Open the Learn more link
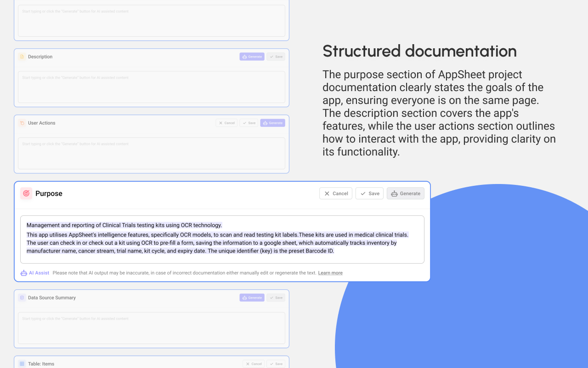This screenshot has width=588, height=368. (x=330, y=273)
